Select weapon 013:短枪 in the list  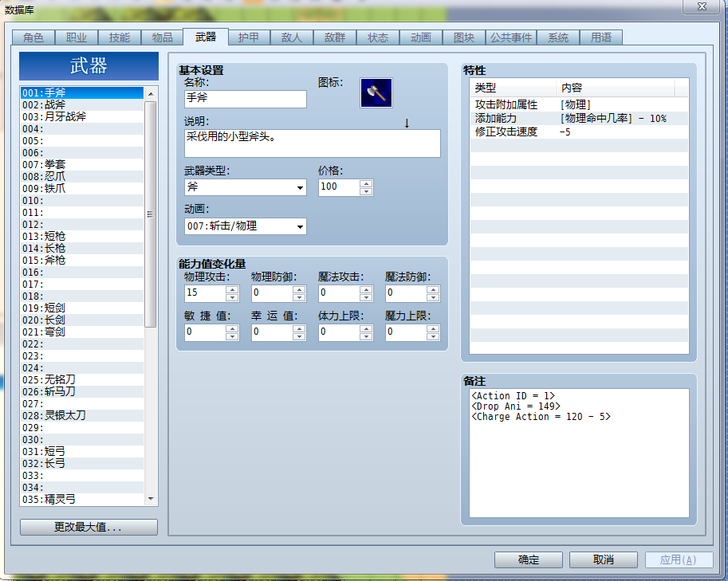coord(82,237)
